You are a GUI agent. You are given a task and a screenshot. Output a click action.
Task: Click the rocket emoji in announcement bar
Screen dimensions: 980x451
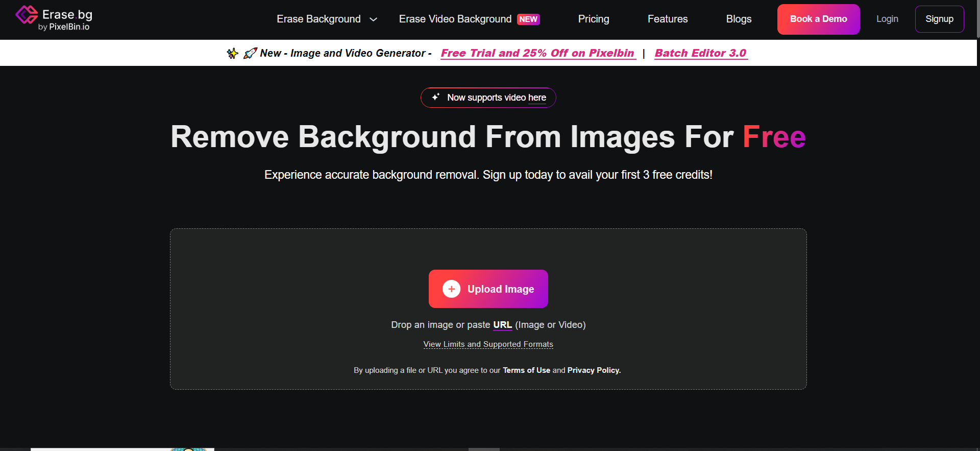click(x=250, y=53)
